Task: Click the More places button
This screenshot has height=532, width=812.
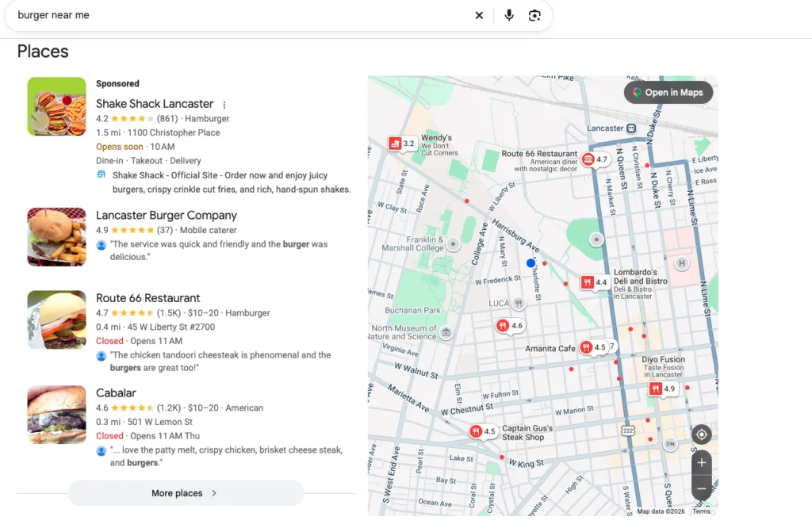Action: click(186, 493)
